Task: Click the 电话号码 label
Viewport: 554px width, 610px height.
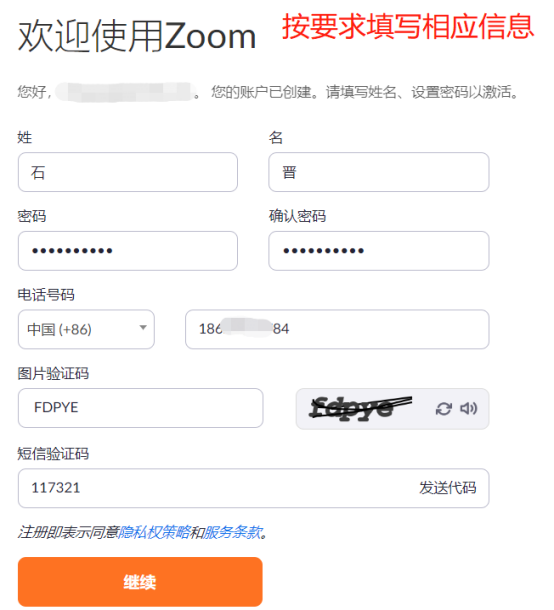Action: coord(46,294)
